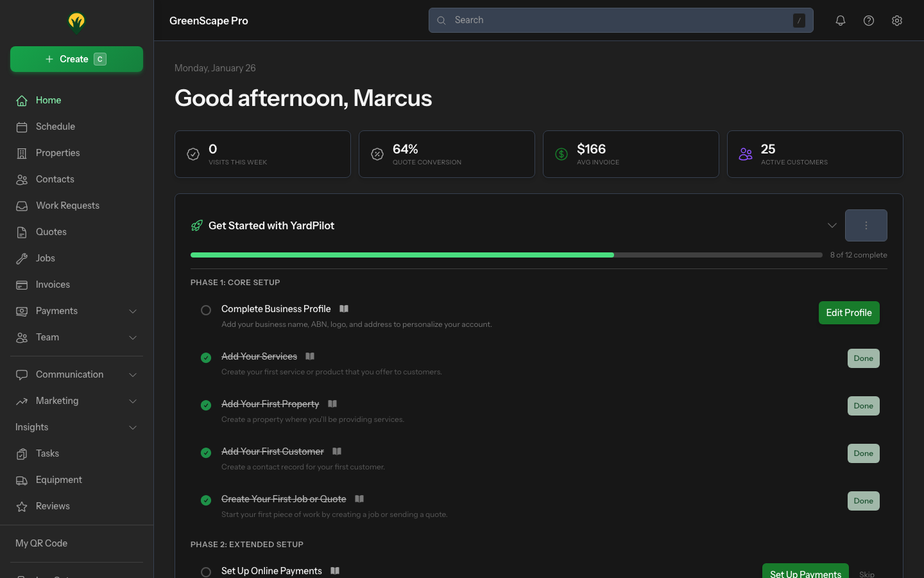This screenshot has height=578, width=924.
Task: Click the setup progress bar
Action: [506, 255]
